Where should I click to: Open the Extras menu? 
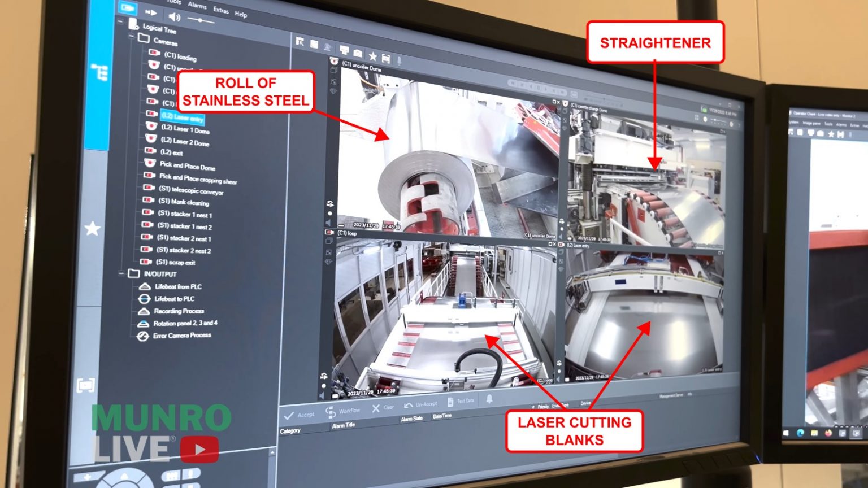tap(220, 9)
